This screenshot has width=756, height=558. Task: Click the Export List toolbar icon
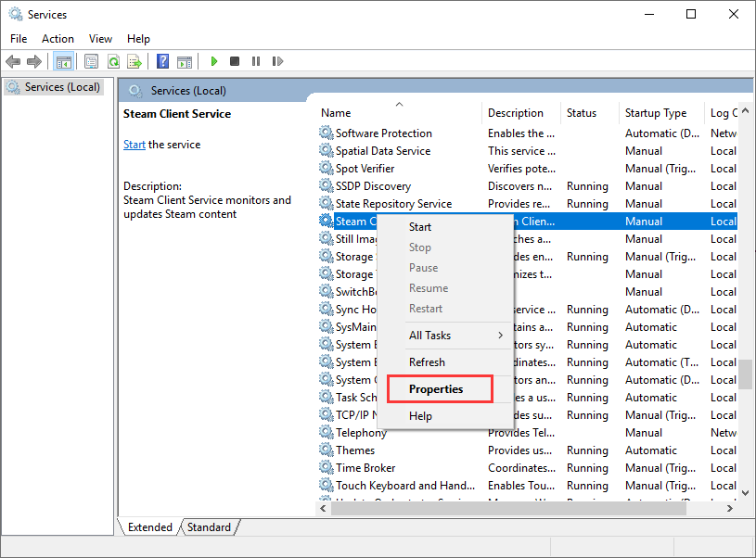[135, 61]
